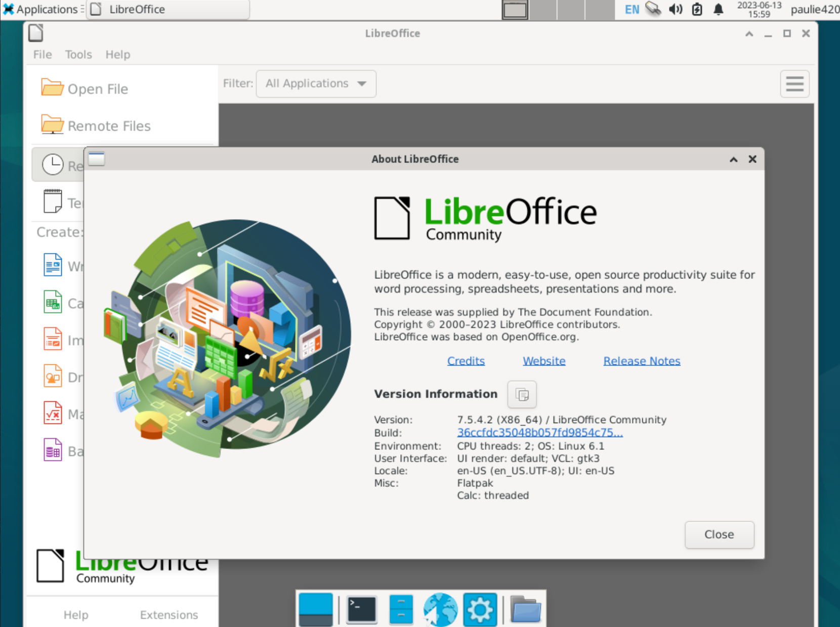Create an Impress presentation via its icon
The width and height of the screenshot is (840, 627).
53,339
